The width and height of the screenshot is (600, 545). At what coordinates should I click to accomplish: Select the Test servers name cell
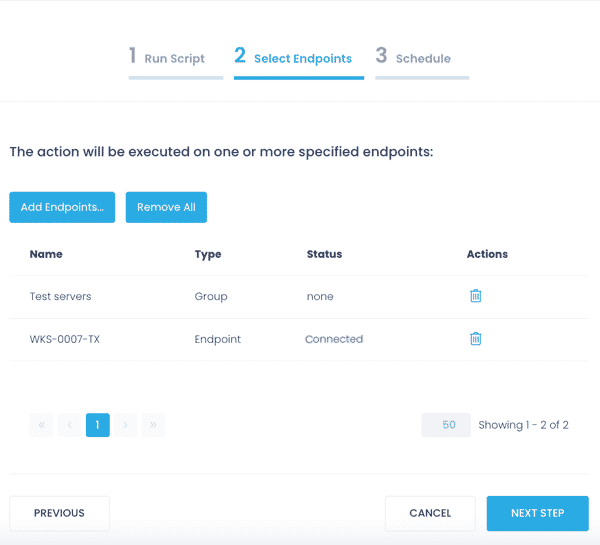[60, 296]
